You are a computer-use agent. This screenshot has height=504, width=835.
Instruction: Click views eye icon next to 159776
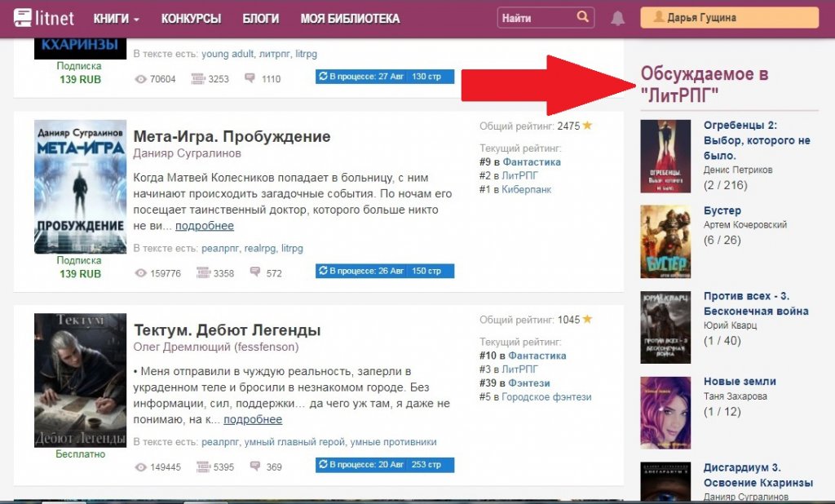[x=140, y=272]
